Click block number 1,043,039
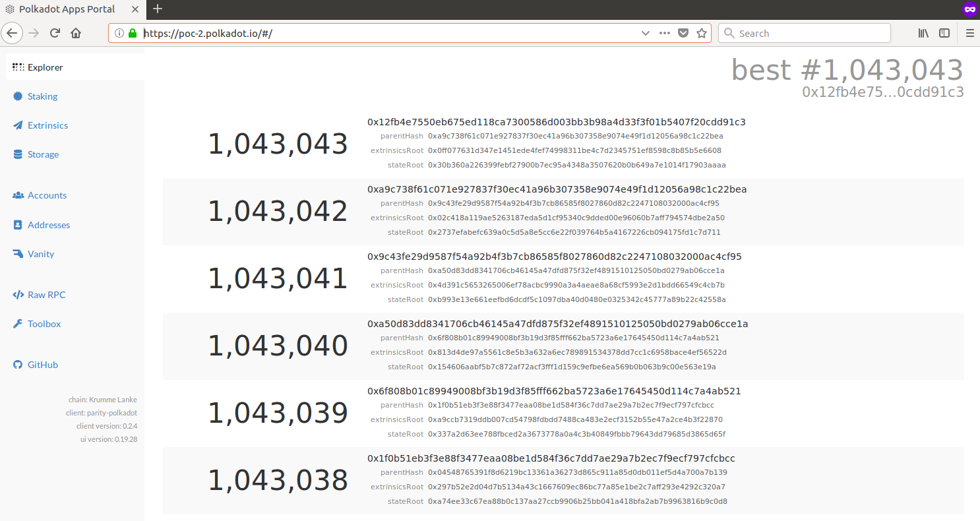The image size is (980, 521). (278, 414)
